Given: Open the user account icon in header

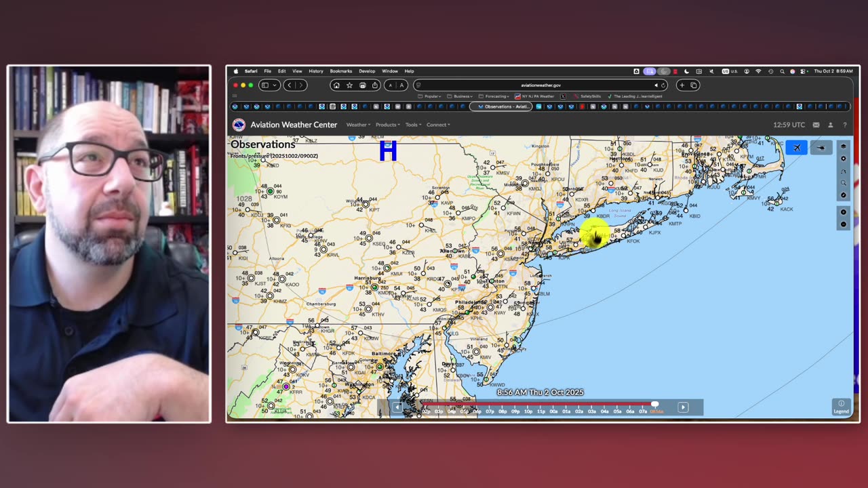Looking at the screenshot, I should tap(830, 125).
